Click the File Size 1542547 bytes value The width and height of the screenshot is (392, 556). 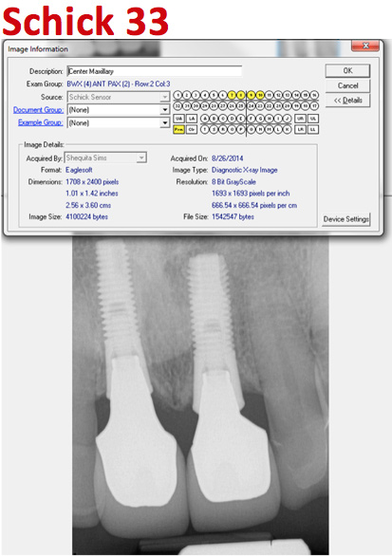233,216
